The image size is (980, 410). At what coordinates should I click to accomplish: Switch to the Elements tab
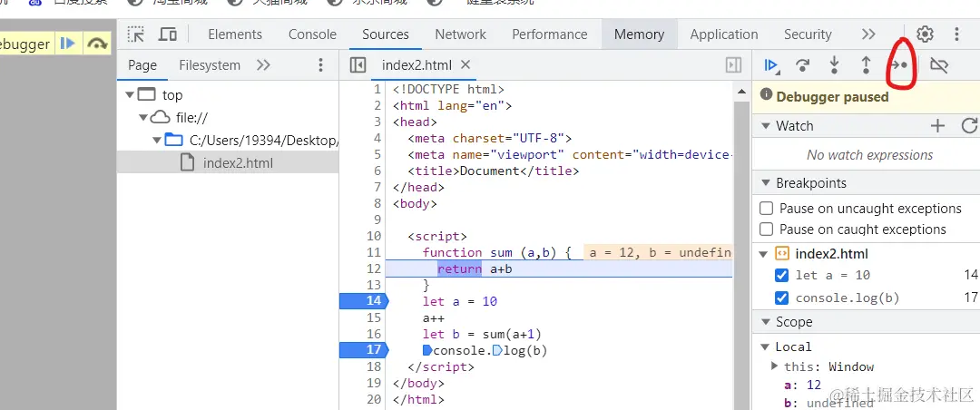(235, 34)
